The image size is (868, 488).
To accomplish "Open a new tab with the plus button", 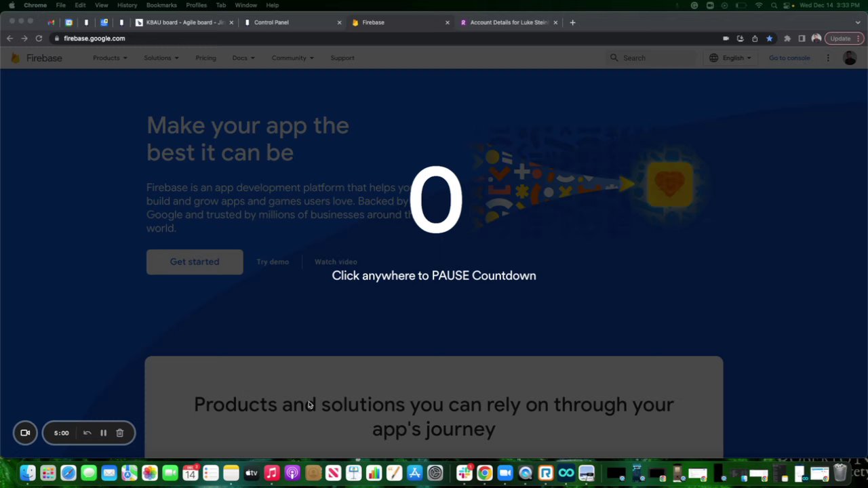I will pyautogui.click(x=572, y=22).
